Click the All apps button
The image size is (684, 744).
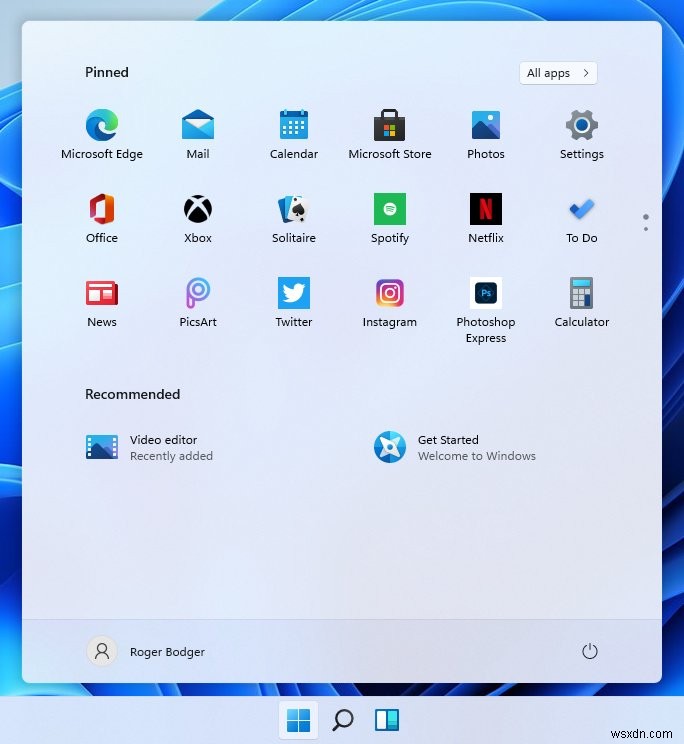point(558,73)
